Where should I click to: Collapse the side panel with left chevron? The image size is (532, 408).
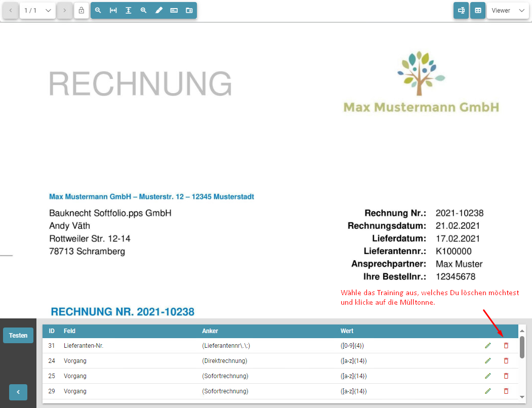coord(18,392)
